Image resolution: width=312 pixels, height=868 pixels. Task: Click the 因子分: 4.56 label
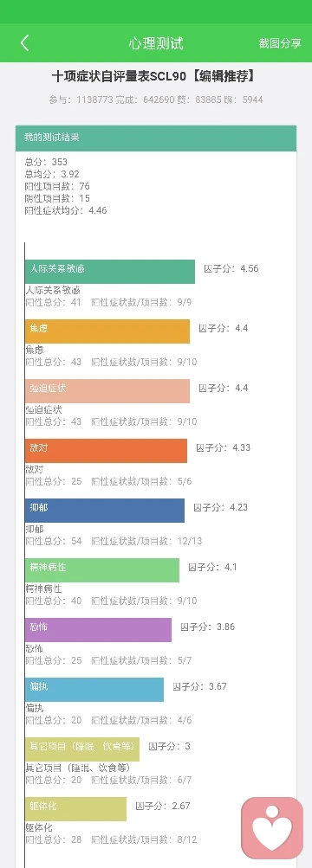point(231,269)
